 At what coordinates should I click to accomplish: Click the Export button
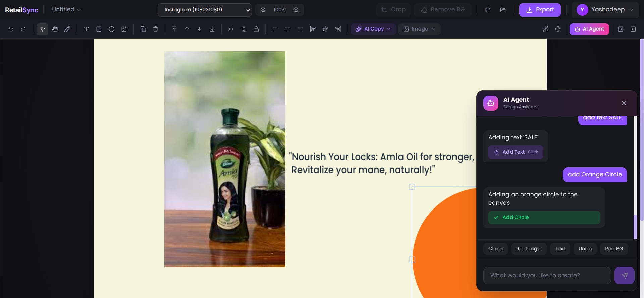click(540, 10)
